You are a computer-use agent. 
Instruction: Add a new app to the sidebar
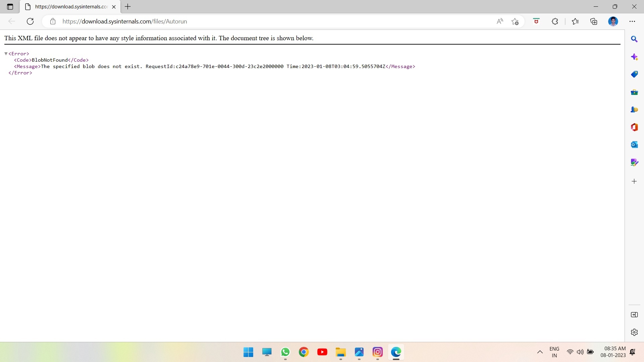click(634, 181)
